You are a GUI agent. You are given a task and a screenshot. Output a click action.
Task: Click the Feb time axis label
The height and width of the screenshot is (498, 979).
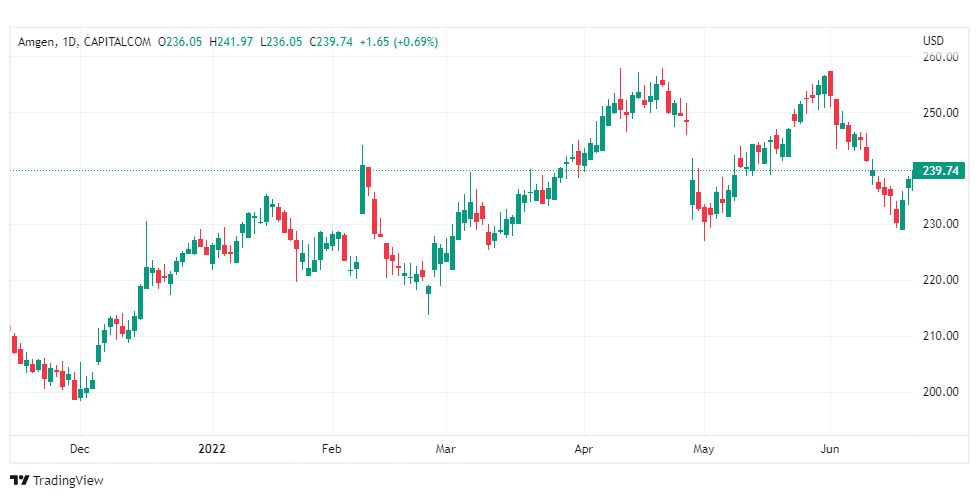point(332,449)
